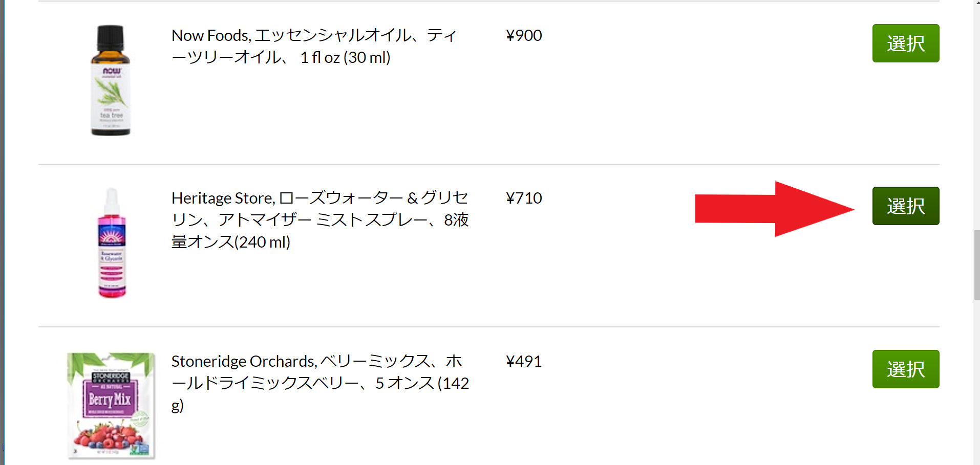This screenshot has width=980, height=465.
Task: Click 選択 for Stoneridge Orchards Berry Mix
Action: pos(906,369)
